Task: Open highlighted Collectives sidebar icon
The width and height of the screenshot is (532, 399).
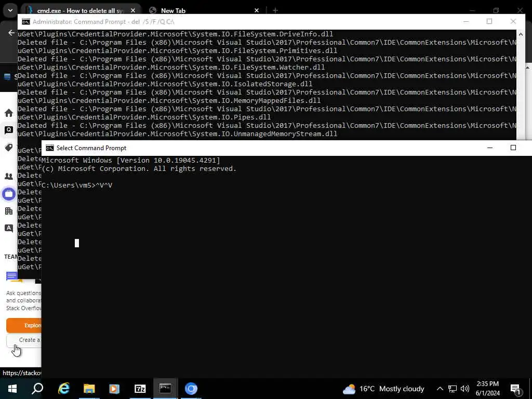Action: pyautogui.click(x=9, y=194)
